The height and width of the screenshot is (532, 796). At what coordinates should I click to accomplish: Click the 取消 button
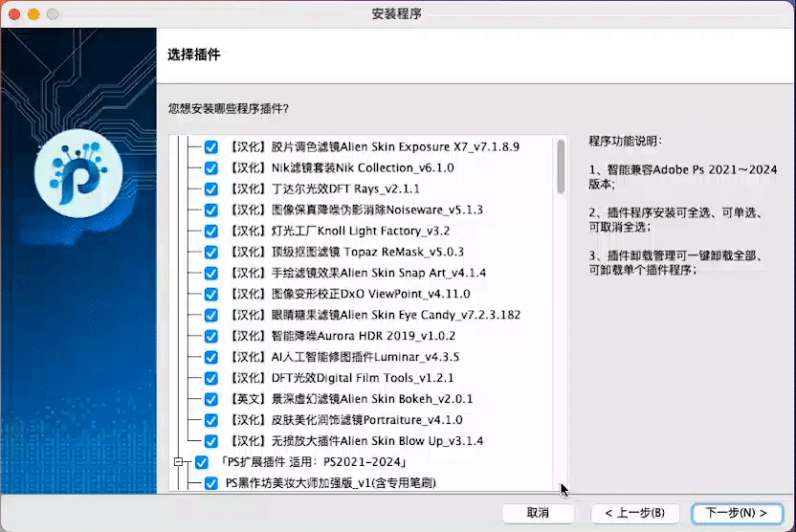pos(538,513)
